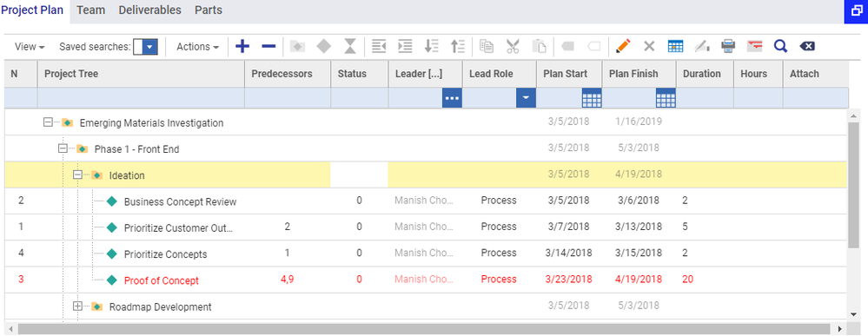Click the move up toolbar icon
Image resolution: width=868 pixels, height=336 pixels.
coord(458,47)
